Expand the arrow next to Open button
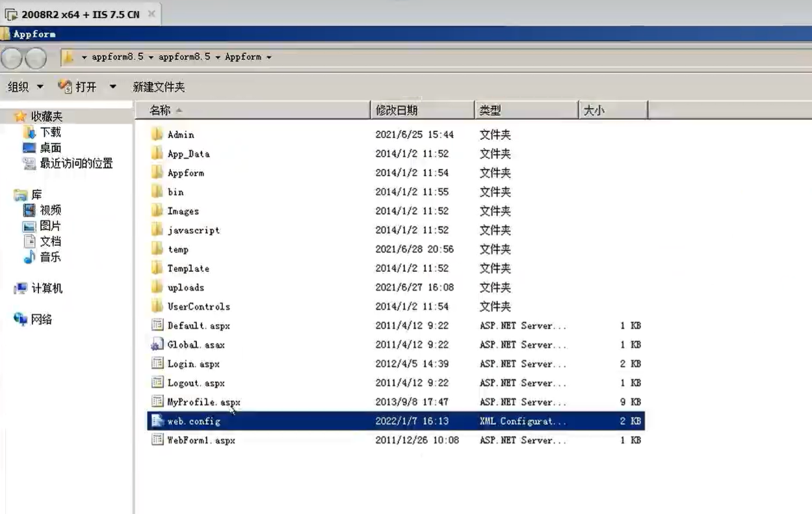The width and height of the screenshot is (812, 514). click(112, 87)
